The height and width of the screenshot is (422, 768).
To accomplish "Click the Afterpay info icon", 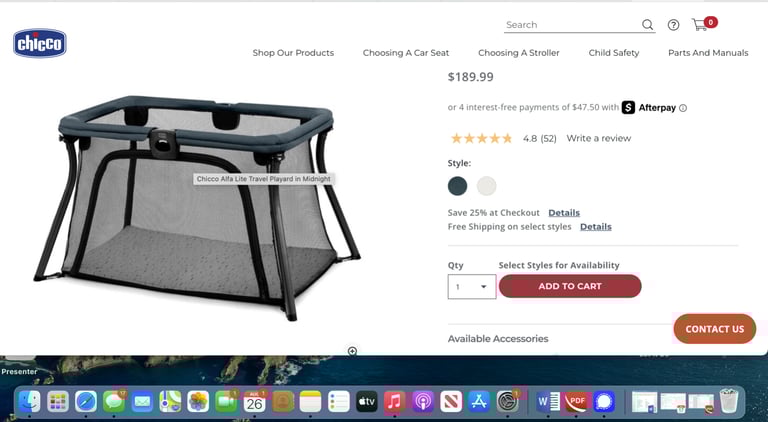I will [683, 108].
